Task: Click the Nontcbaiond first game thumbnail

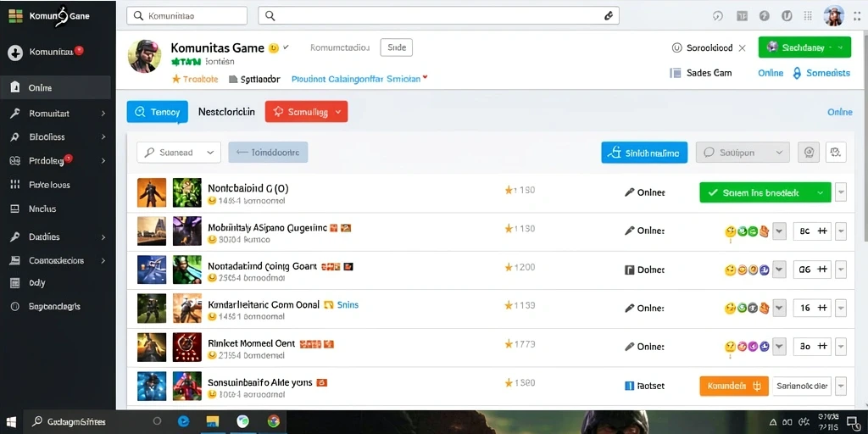Action: pyautogui.click(x=152, y=192)
